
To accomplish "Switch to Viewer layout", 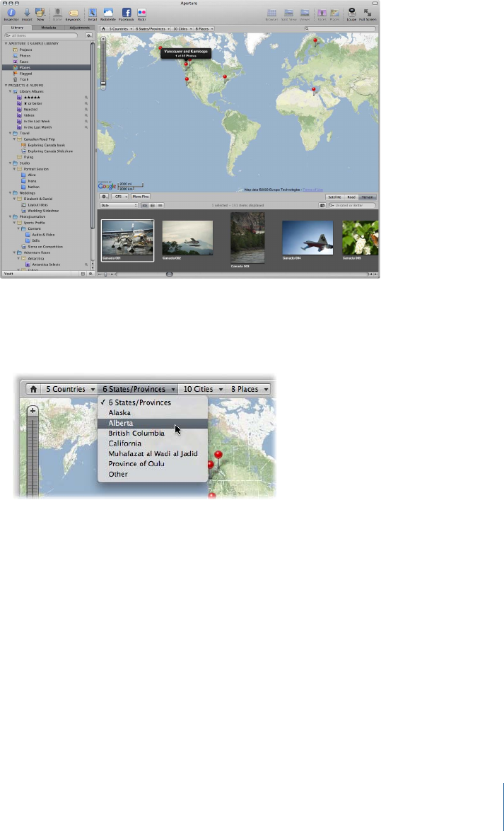I will (305, 13).
